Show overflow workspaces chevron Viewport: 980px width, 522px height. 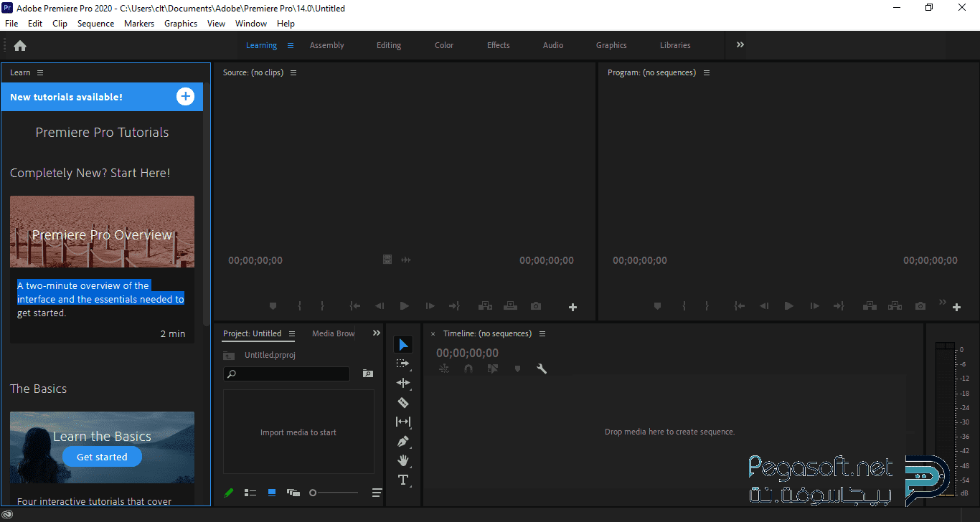pos(740,44)
